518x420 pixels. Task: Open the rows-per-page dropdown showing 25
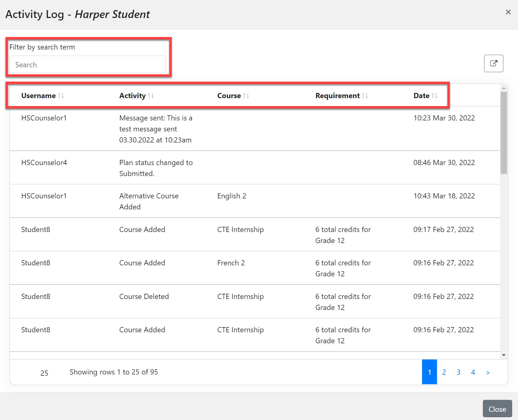pos(44,373)
